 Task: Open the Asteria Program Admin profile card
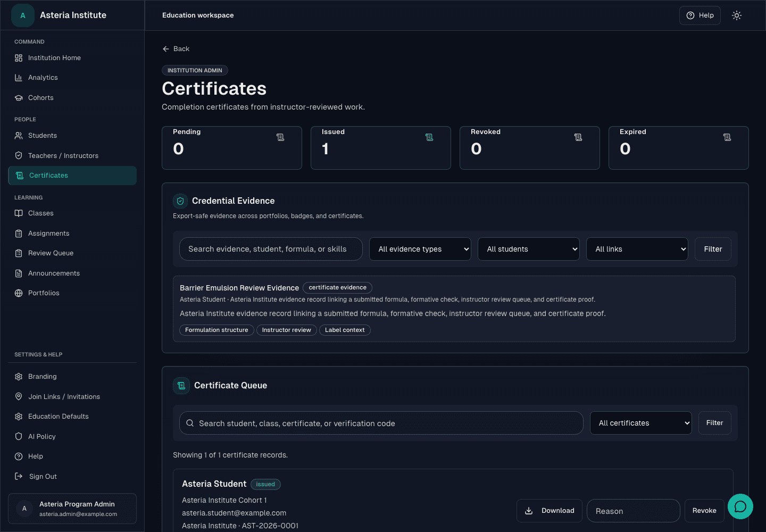click(72, 509)
